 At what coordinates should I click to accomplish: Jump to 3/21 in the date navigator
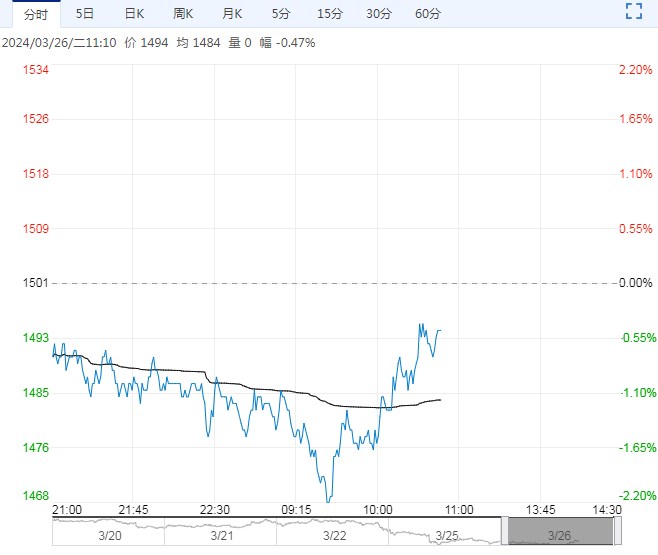(221, 537)
